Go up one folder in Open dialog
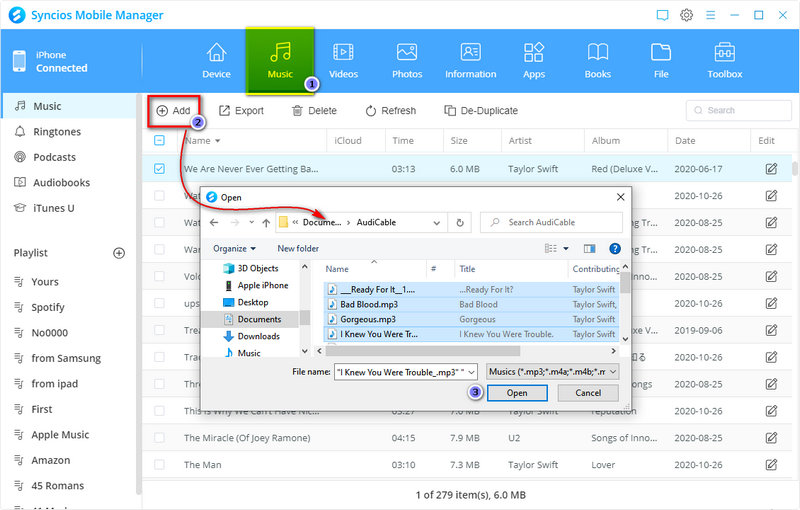Screen dimensions: 800x510 point(266,222)
